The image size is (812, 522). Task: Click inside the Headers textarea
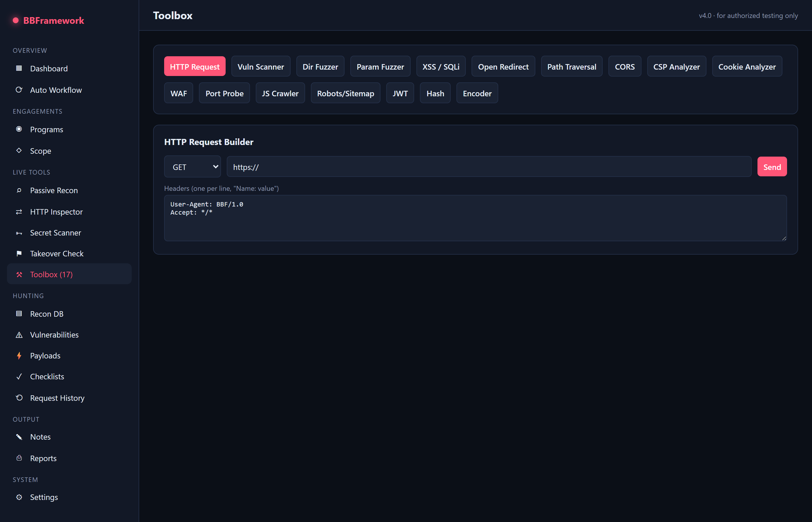pyautogui.click(x=476, y=218)
